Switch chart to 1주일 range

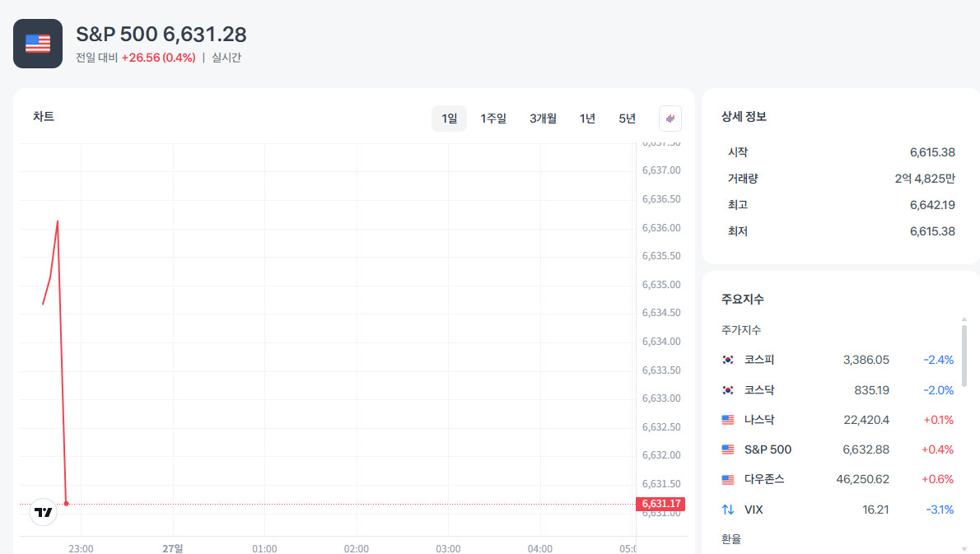pos(493,119)
